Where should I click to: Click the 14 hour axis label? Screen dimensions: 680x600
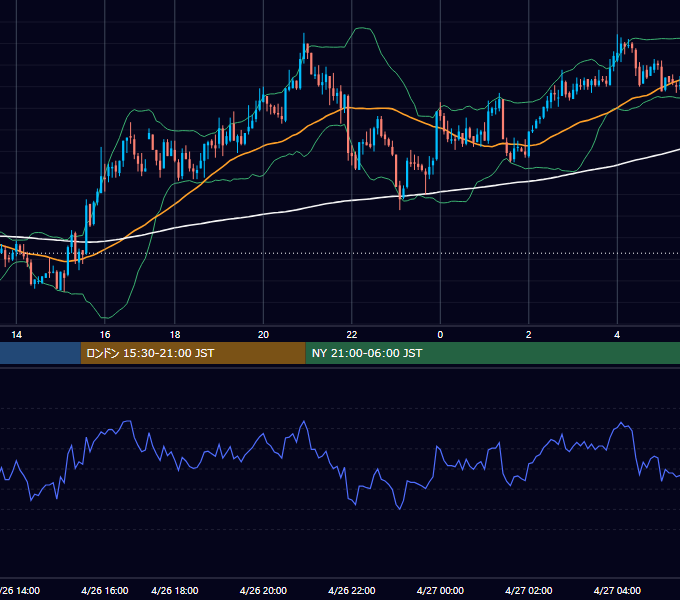coord(16,335)
